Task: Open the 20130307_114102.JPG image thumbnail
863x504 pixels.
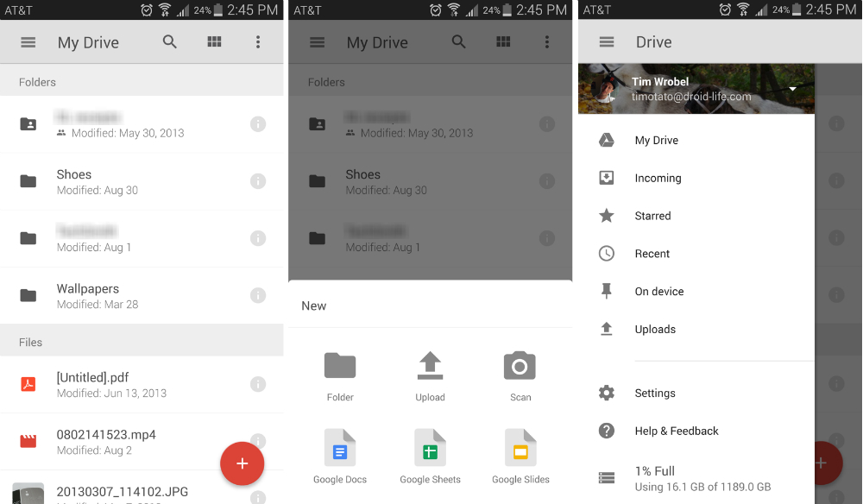Action: 28,494
